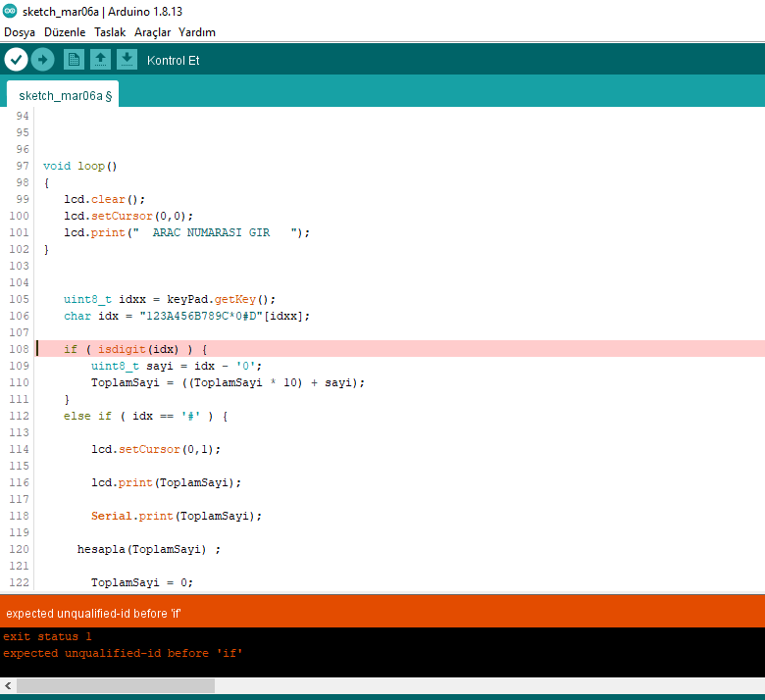
Task: Open the Düzenle menu
Action: click(65, 32)
